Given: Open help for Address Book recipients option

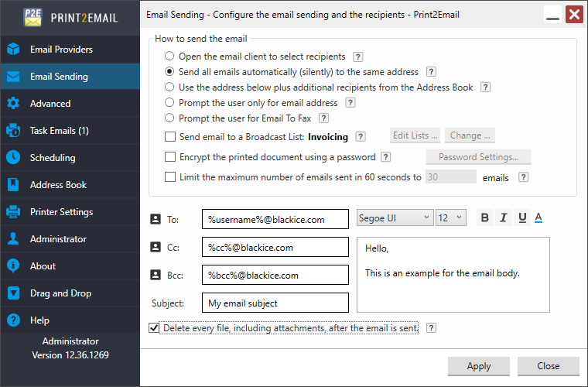Looking at the screenshot, I should [x=485, y=87].
